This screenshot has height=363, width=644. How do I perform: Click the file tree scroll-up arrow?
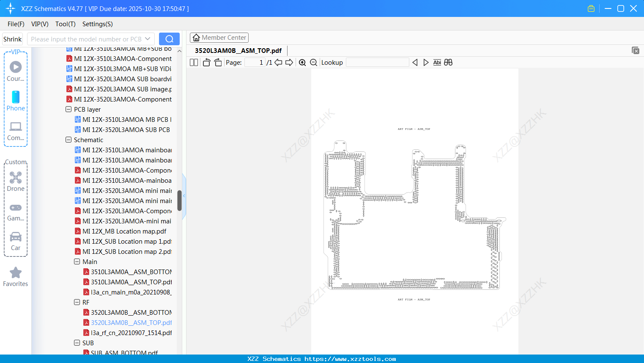179,51
